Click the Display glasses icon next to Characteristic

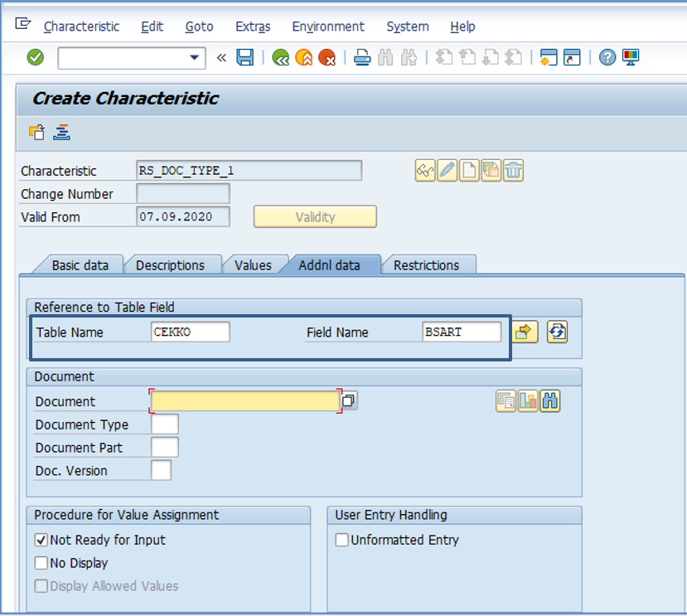tap(425, 170)
